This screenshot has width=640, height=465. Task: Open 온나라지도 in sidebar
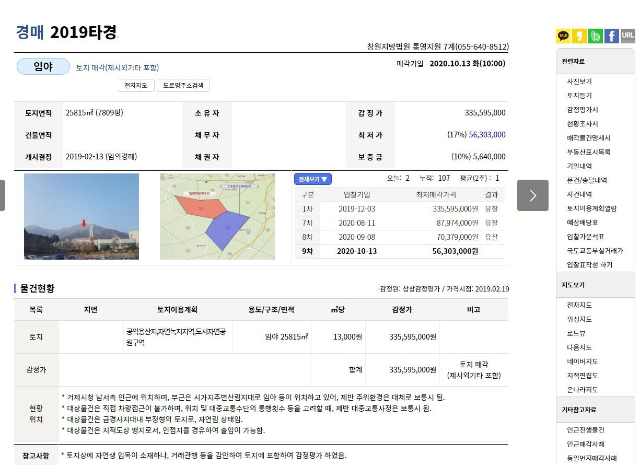click(x=582, y=389)
